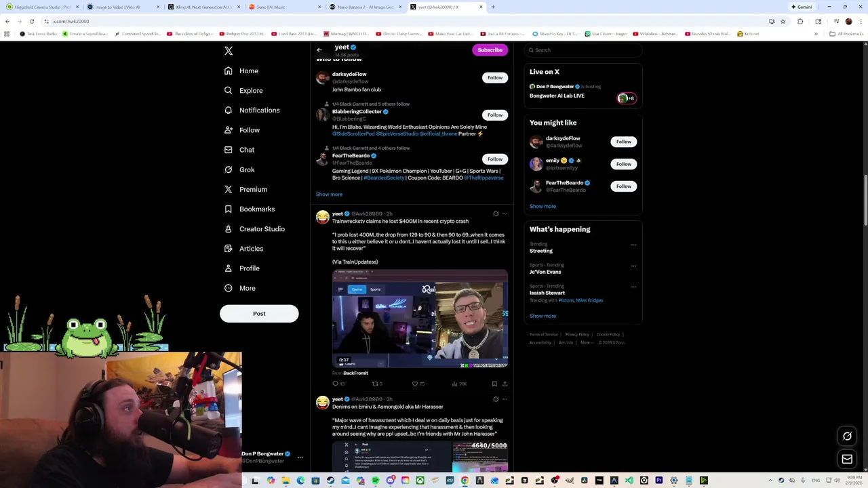The width and height of the screenshot is (868, 488).
Task: Follow FearTheBeardo in Who to follow
Action: tap(495, 159)
